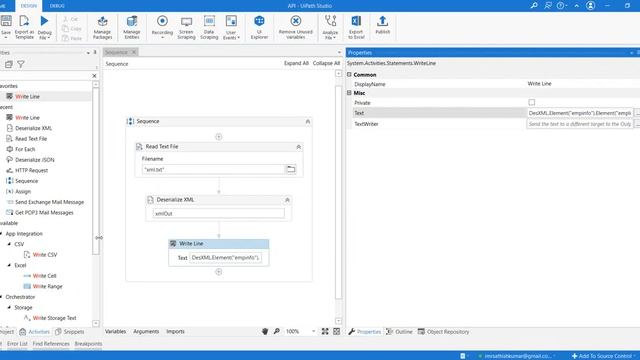Open Breakpoints panel
The image size is (640, 360).
point(88,344)
